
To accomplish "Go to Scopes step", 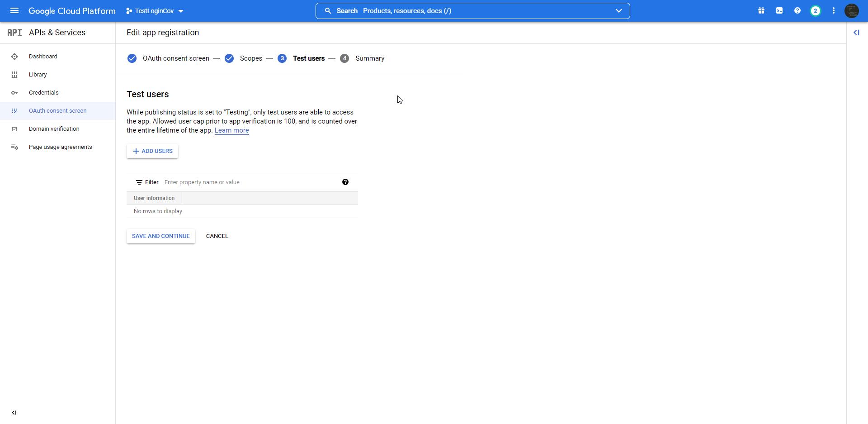I will (x=251, y=58).
